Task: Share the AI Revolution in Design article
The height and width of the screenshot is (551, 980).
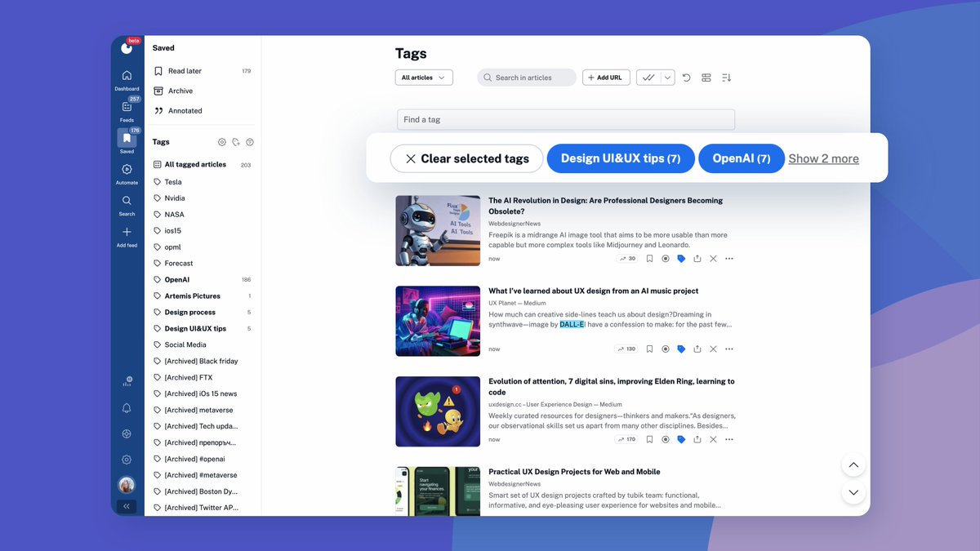Action: (697, 259)
